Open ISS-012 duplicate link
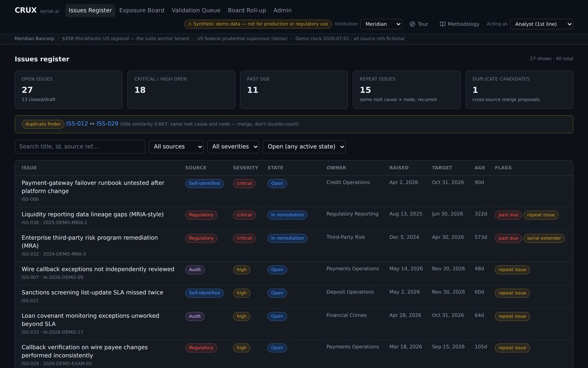Image resolution: width=588 pixels, height=368 pixels. [77, 124]
